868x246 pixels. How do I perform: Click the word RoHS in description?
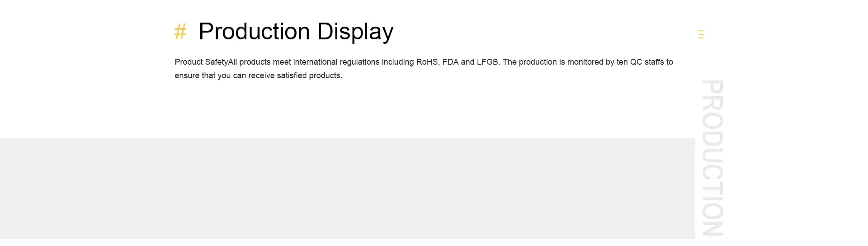[427, 62]
